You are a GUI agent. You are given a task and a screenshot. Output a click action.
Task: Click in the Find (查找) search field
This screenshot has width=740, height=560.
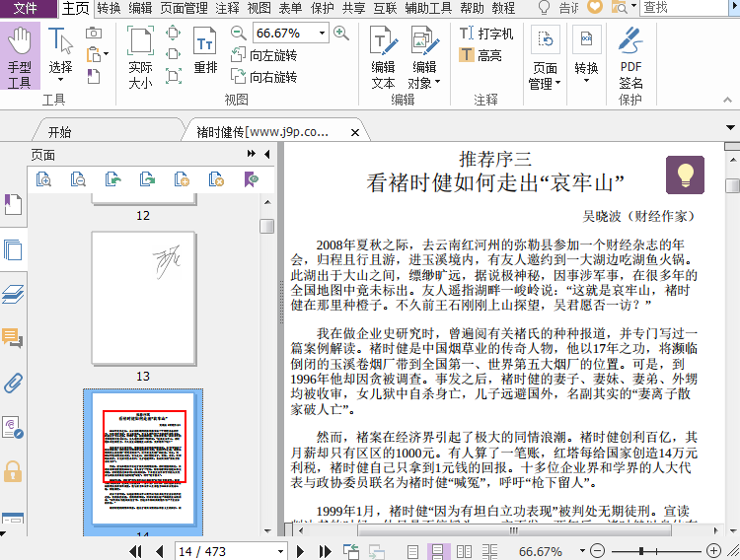point(685,8)
